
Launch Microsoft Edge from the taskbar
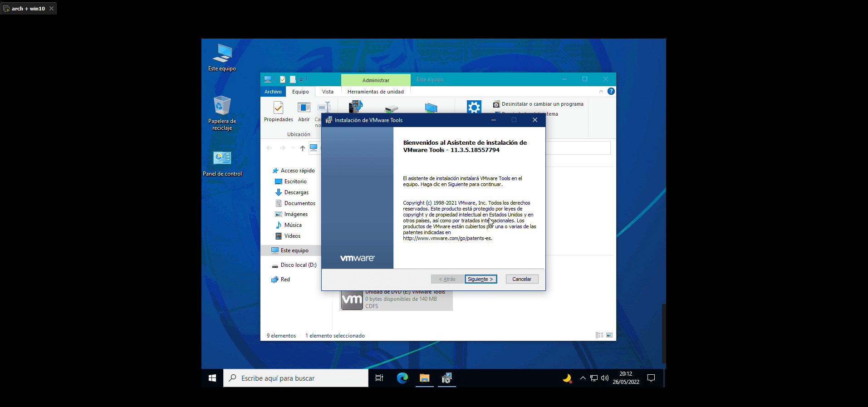coord(402,378)
